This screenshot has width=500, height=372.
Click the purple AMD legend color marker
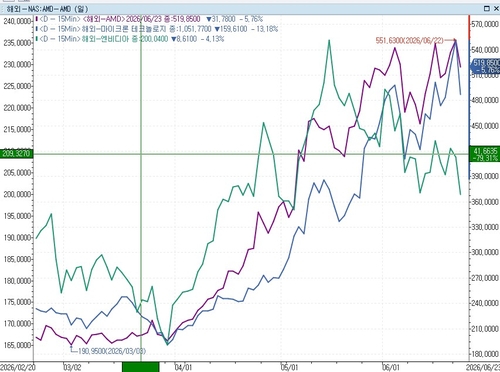coord(36,19)
